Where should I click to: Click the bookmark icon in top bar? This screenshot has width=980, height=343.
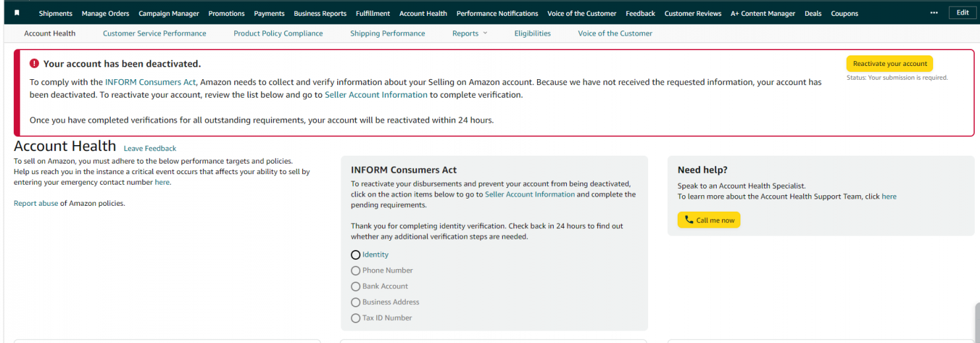click(x=17, y=13)
